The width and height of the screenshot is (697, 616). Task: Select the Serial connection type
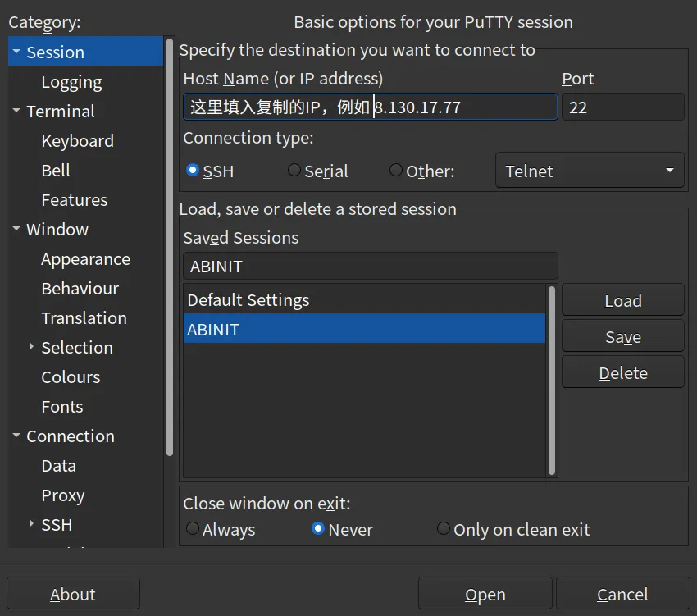[x=294, y=171]
